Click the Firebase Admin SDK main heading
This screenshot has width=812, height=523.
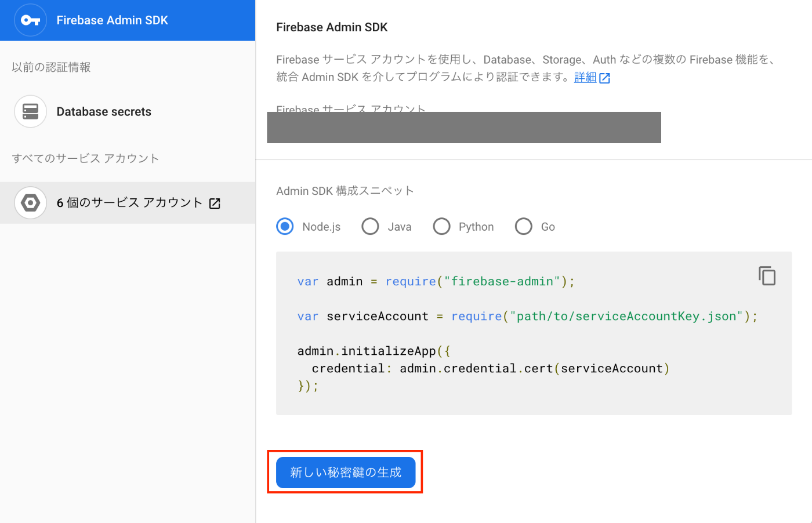pyautogui.click(x=332, y=27)
